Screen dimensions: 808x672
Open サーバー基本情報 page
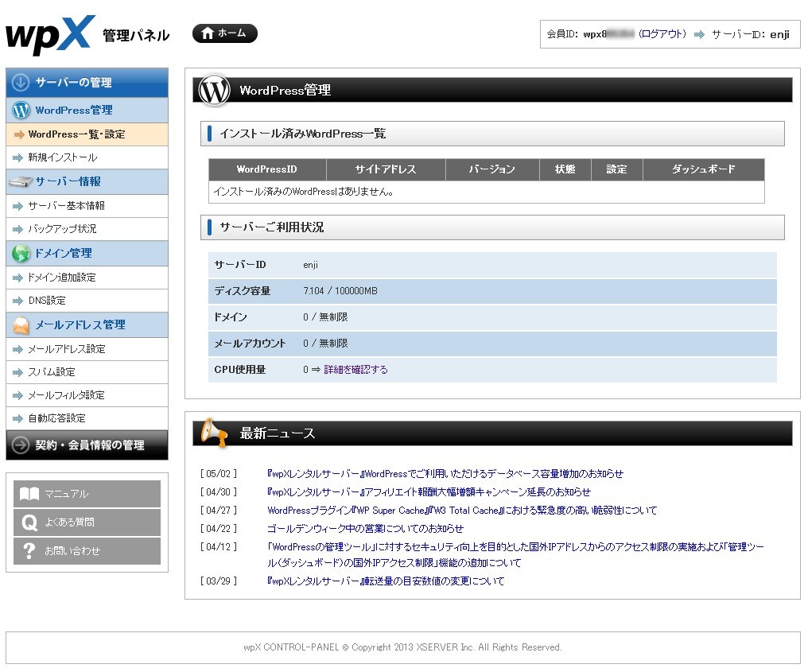pos(87,206)
